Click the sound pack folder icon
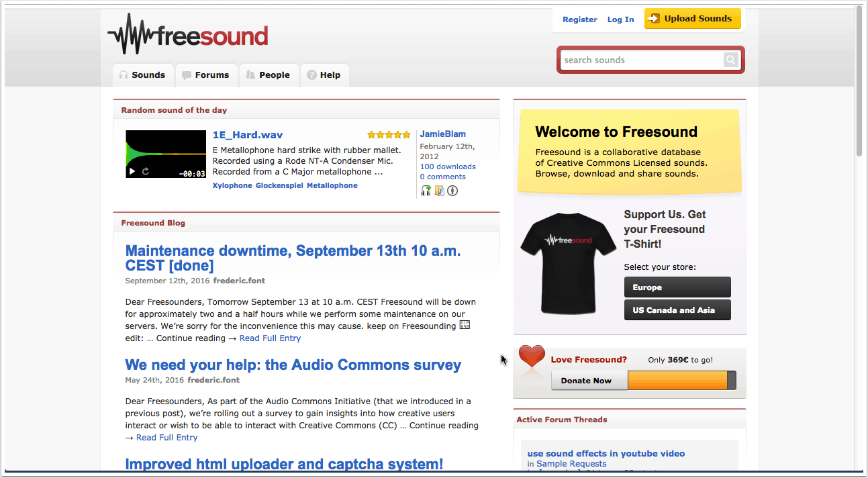 pyautogui.click(x=440, y=191)
